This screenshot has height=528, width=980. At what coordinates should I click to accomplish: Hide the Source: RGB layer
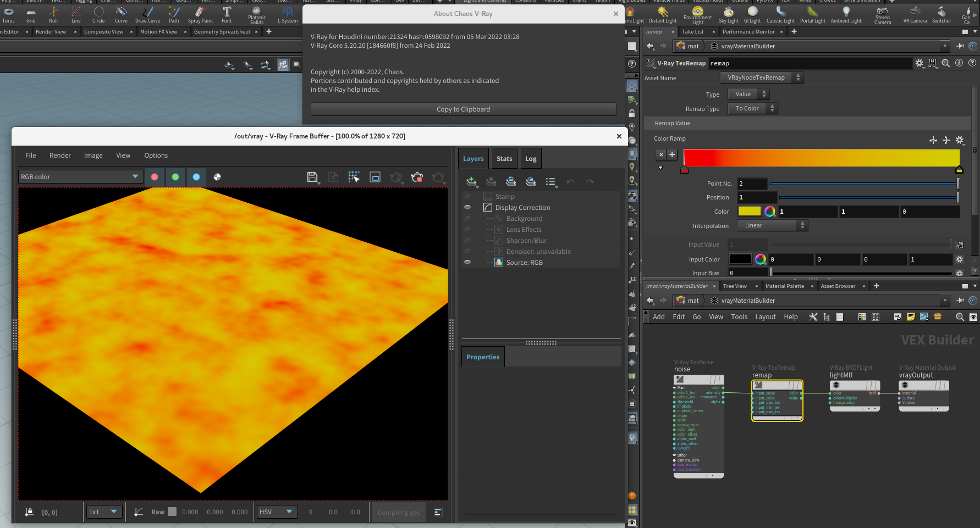click(x=467, y=263)
